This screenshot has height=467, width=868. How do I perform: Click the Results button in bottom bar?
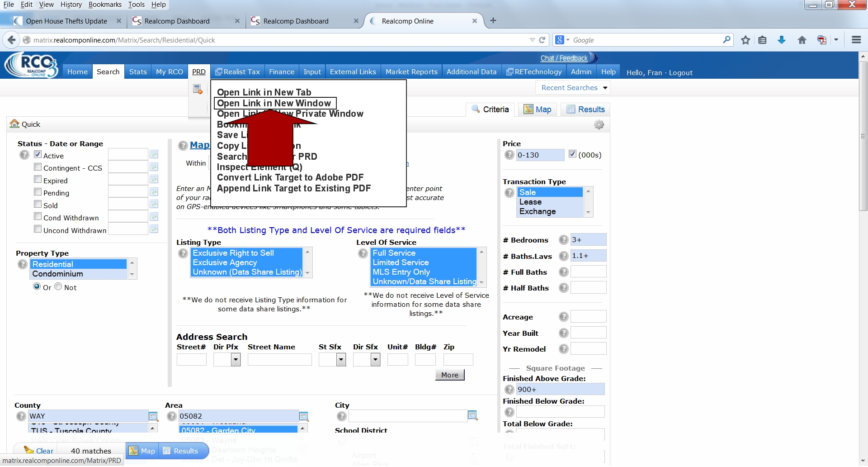(181, 451)
